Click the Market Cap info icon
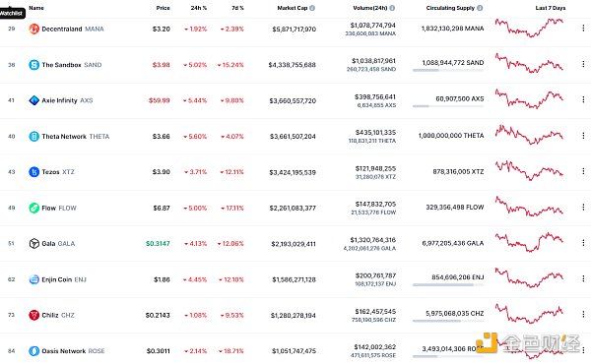 pos(312,8)
